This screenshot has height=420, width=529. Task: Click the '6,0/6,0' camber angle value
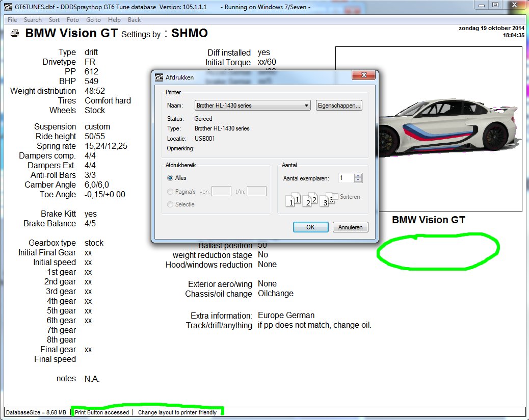pyautogui.click(x=97, y=185)
